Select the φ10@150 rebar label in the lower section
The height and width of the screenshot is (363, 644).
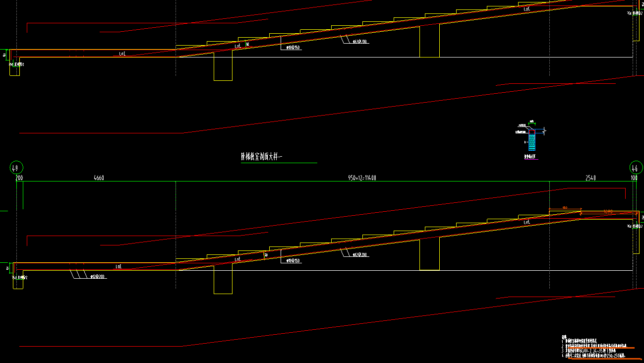point(292,260)
